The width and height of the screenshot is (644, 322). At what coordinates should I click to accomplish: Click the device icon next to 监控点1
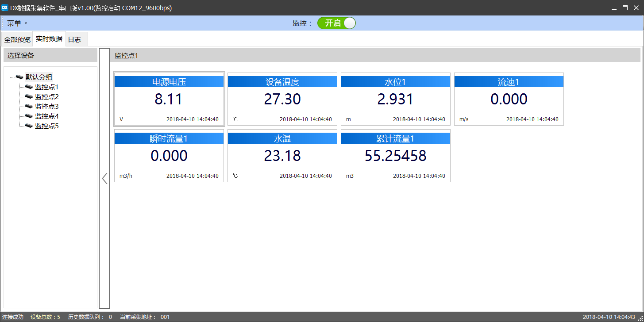tap(29, 87)
